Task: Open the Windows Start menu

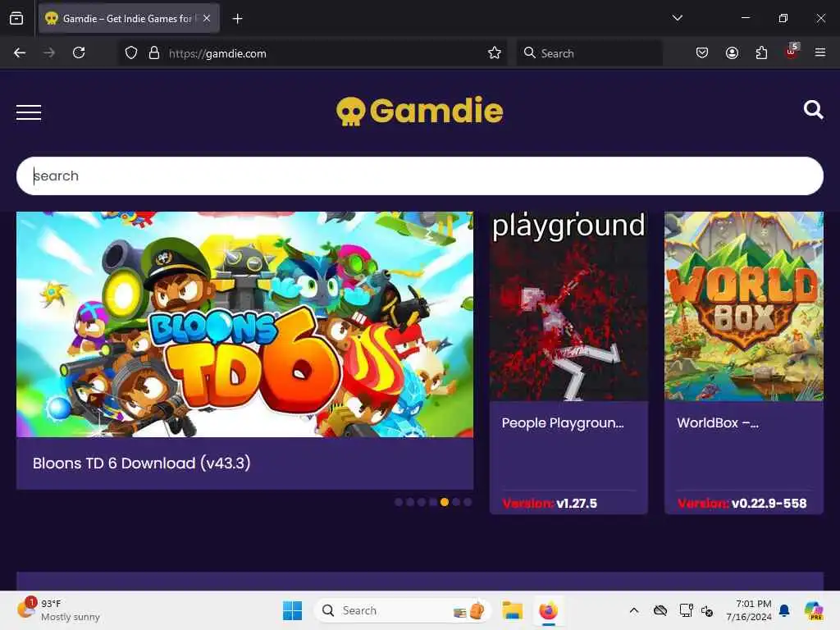Action: point(293,610)
